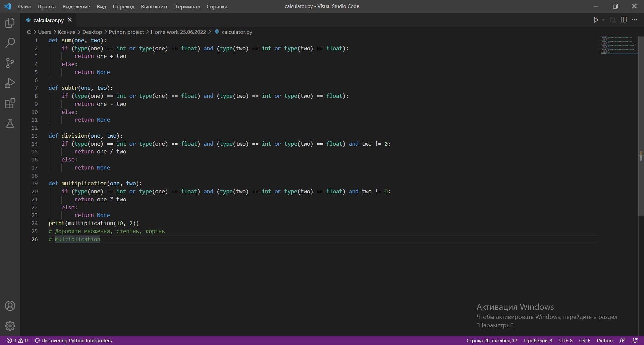Screen dimensions: 644x345
Task: Open the More Actions ellipsis menu
Action: coord(634,20)
